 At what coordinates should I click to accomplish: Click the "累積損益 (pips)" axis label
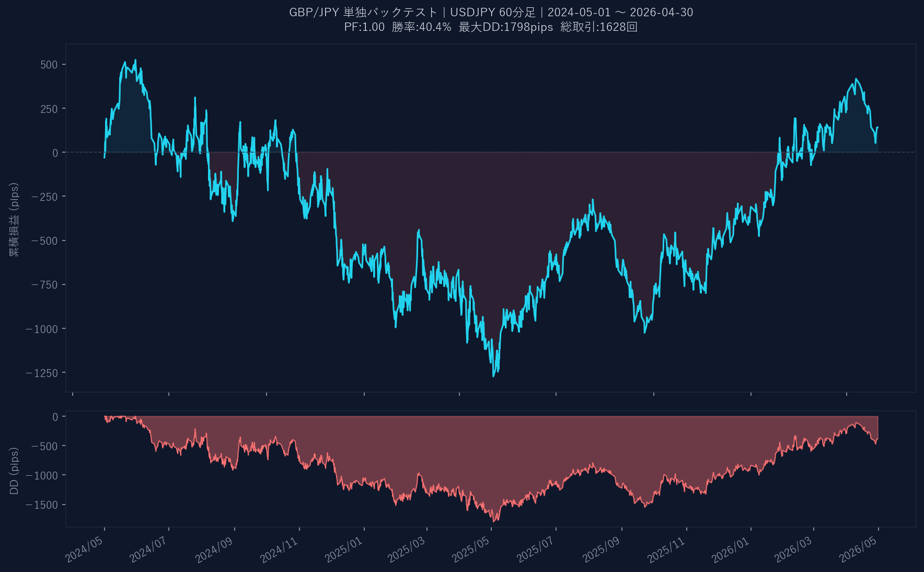click(x=14, y=220)
